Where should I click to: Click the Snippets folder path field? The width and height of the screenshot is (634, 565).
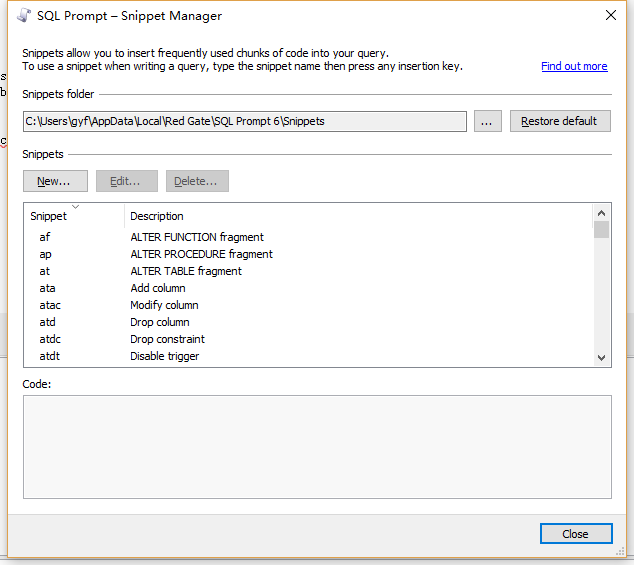click(x=245, y=121)
